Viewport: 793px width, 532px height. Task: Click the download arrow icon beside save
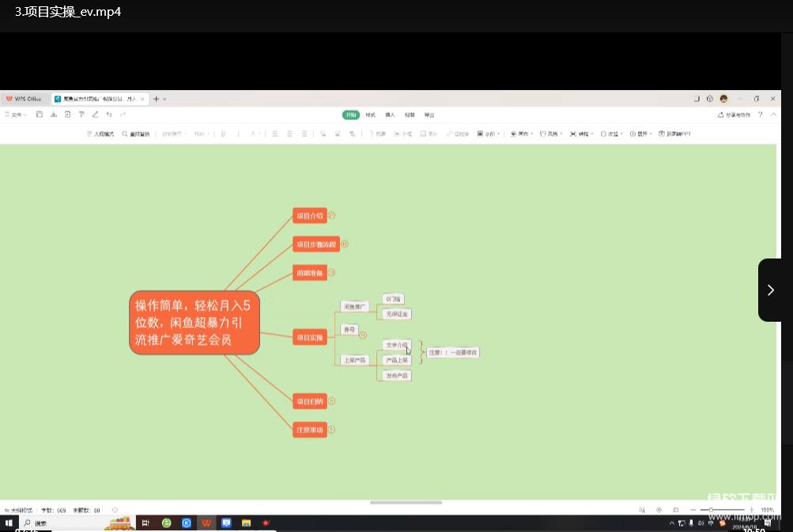(54, 115)
